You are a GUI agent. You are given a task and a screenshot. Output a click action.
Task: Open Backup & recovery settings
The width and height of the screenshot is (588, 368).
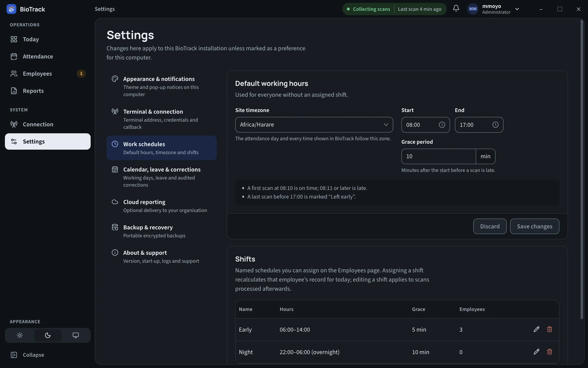(161, 231)
